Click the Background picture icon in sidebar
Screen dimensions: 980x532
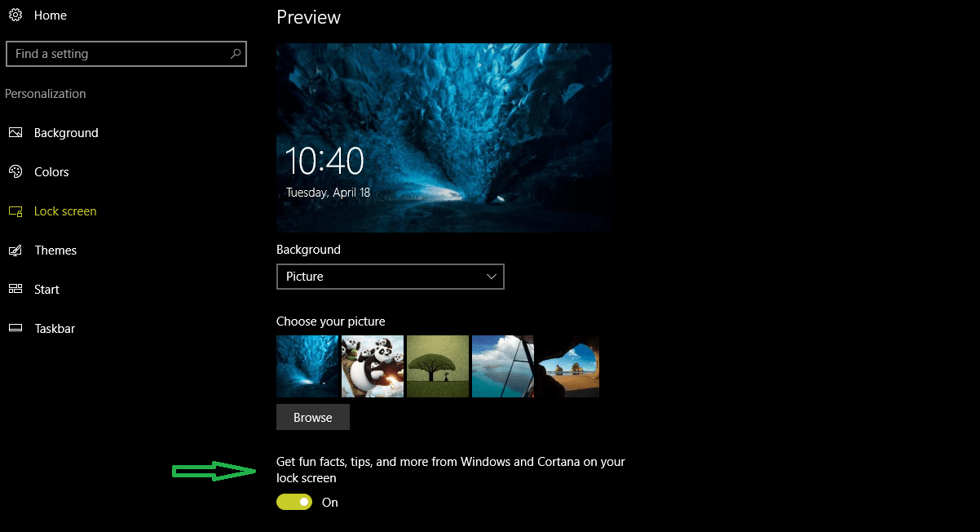[x=15, y=133]
